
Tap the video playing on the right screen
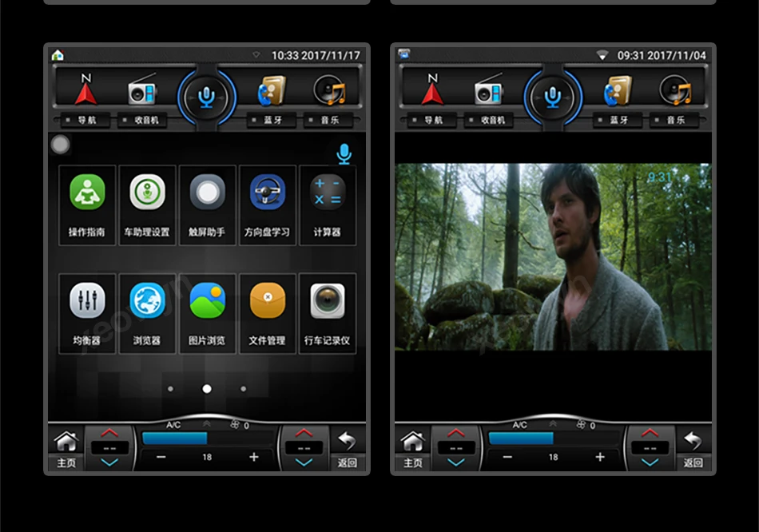point(553,256)
